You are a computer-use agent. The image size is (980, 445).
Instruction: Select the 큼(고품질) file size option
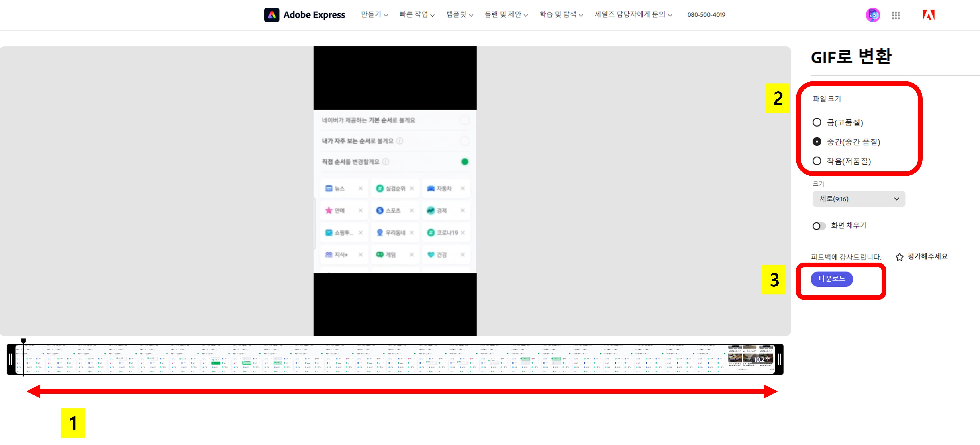point(817,122)
